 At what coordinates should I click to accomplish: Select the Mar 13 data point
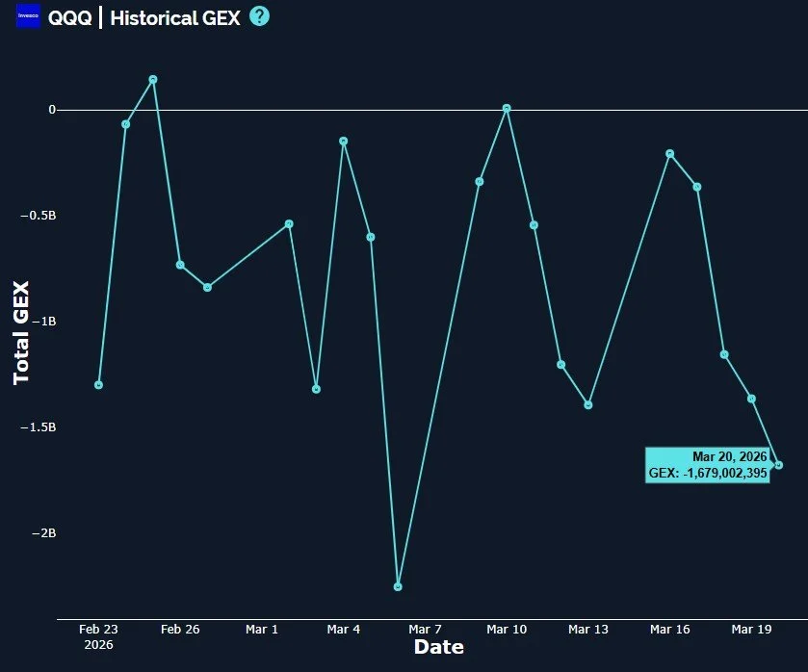click(x=588, y=405)
